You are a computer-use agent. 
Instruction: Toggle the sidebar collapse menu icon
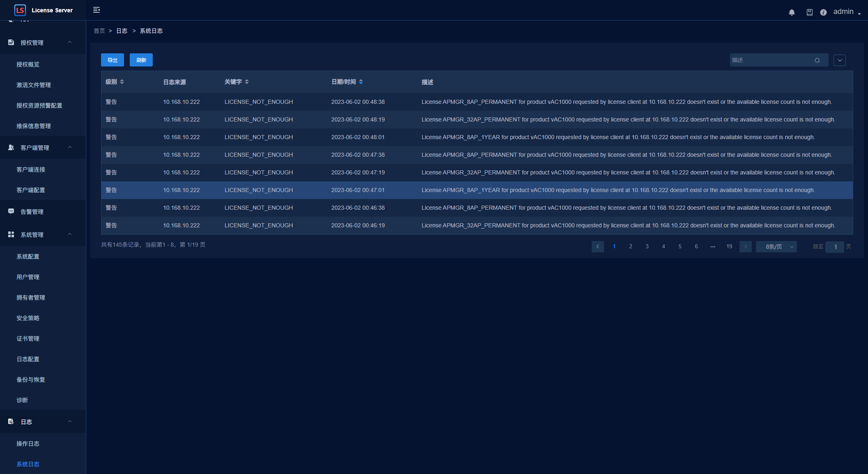coord(96,10)
